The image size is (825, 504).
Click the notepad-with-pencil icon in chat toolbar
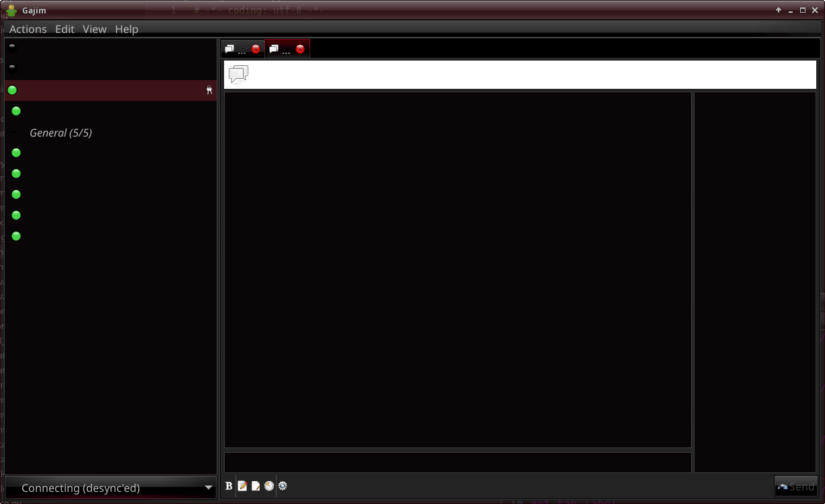242,486
